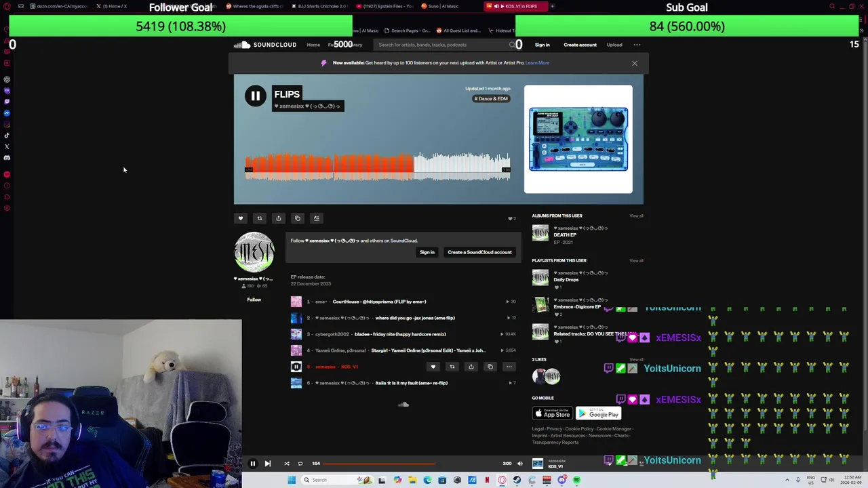
Task: Click Sign in in the SoundCloud header
Action: pyautogui.click(x=542, y=45)
